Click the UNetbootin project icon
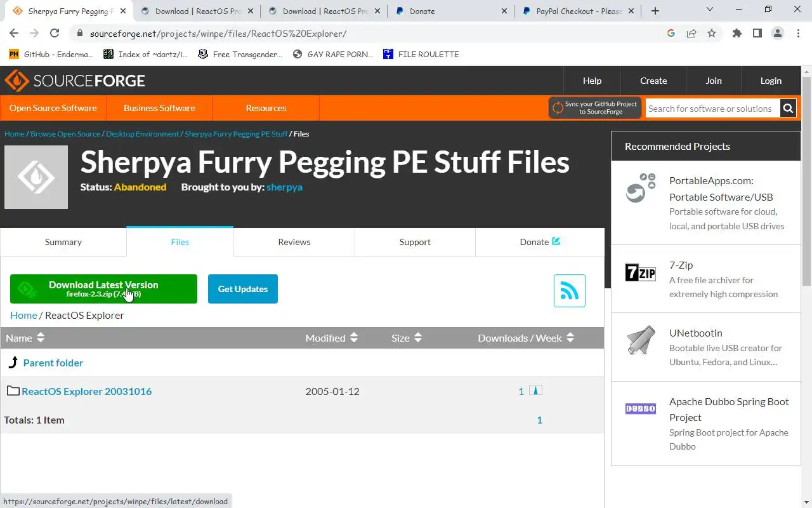 pos(641,340)
